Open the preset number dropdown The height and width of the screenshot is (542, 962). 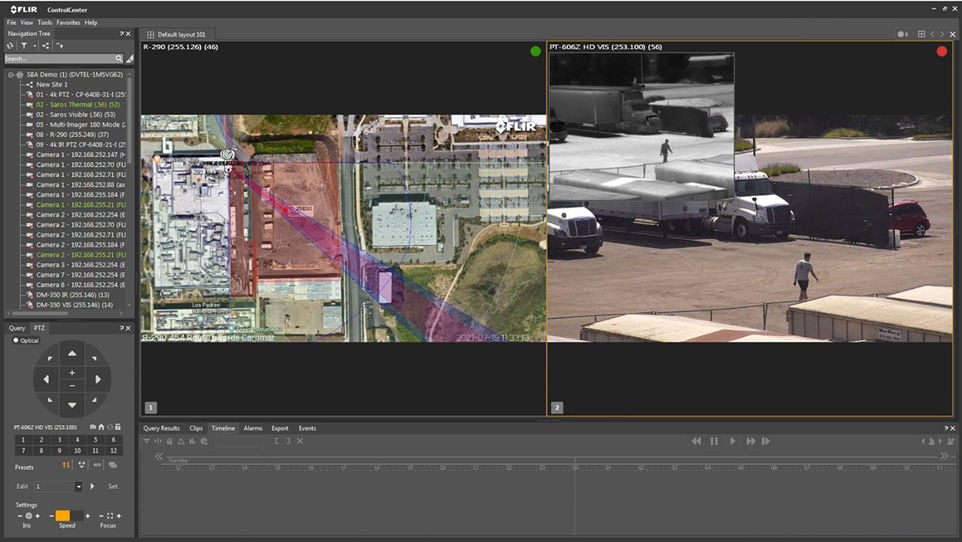pos(78,486)
